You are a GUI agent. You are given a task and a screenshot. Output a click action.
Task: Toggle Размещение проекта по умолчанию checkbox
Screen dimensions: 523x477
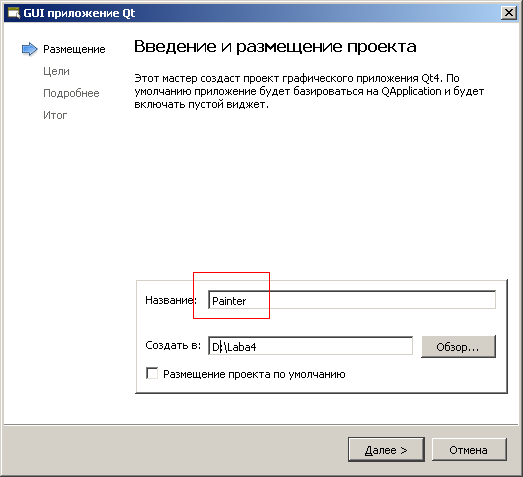click(152, 373)
